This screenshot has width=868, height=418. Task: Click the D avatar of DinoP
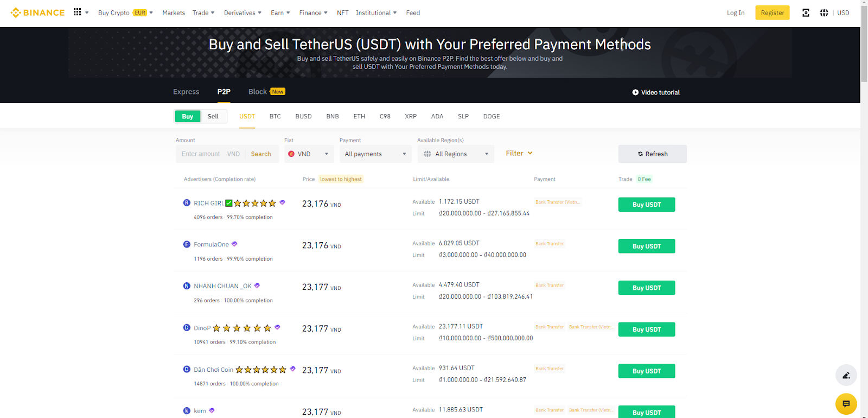click(x=187, y=327)
